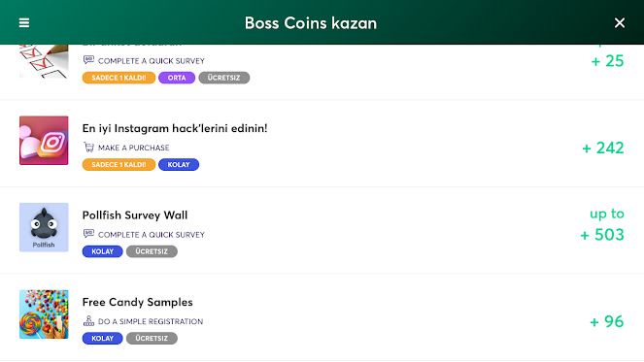Tap the + 96 reward for Free Candy Samples
644x362 pixels.
607,321
